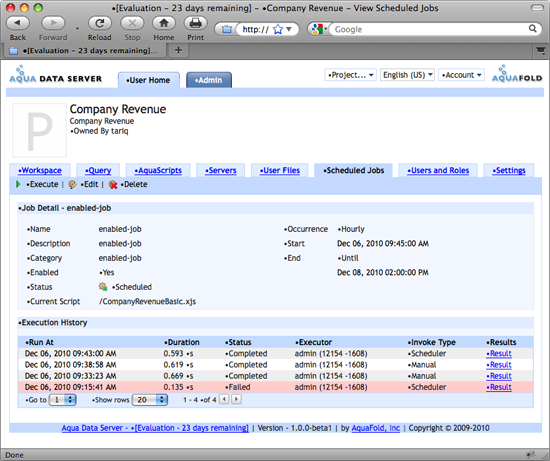
Task: Click the red Delete icon
Action: point(113,185)
